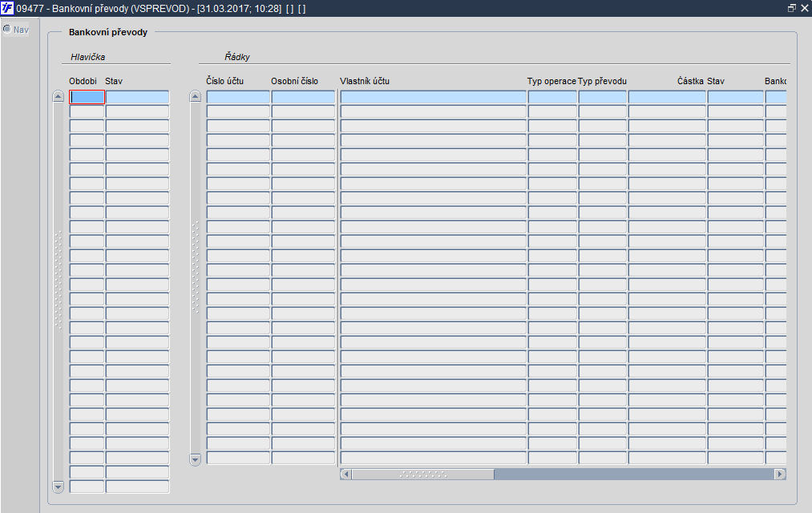
Task: Click the horizontal scrollbar left arrow
Action: (x=346, y=475)
